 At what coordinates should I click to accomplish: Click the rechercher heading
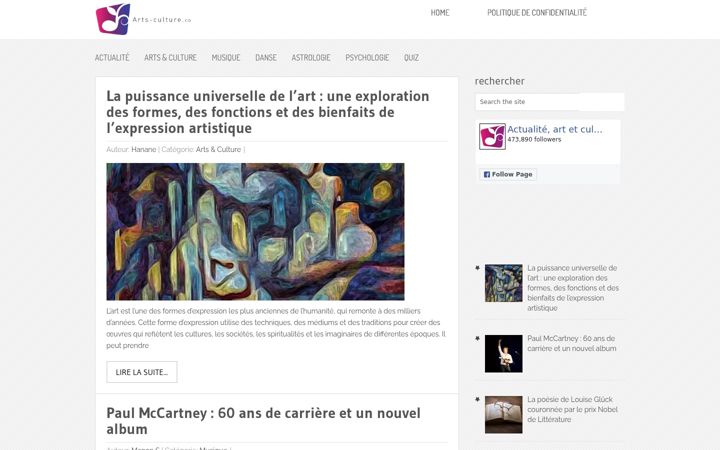pos(500,81)
